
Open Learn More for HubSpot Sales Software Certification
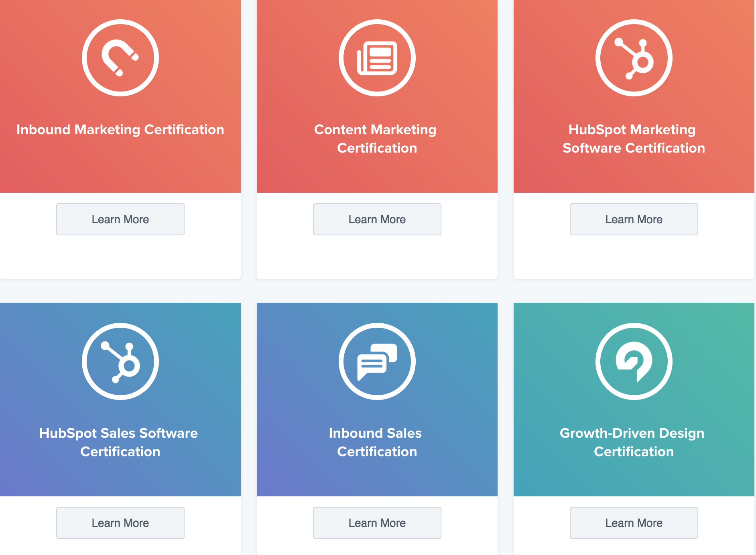[120, 523]
